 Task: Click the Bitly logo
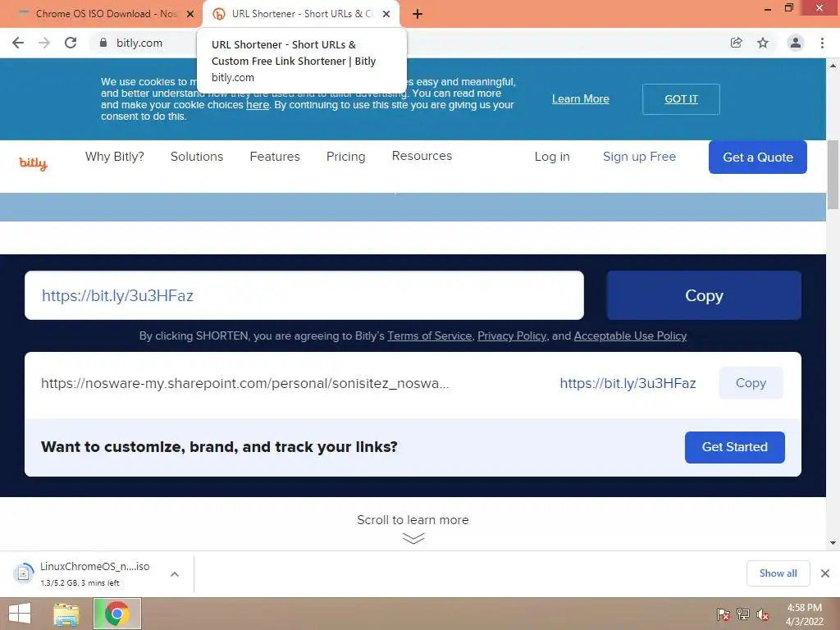pos(33,163)
